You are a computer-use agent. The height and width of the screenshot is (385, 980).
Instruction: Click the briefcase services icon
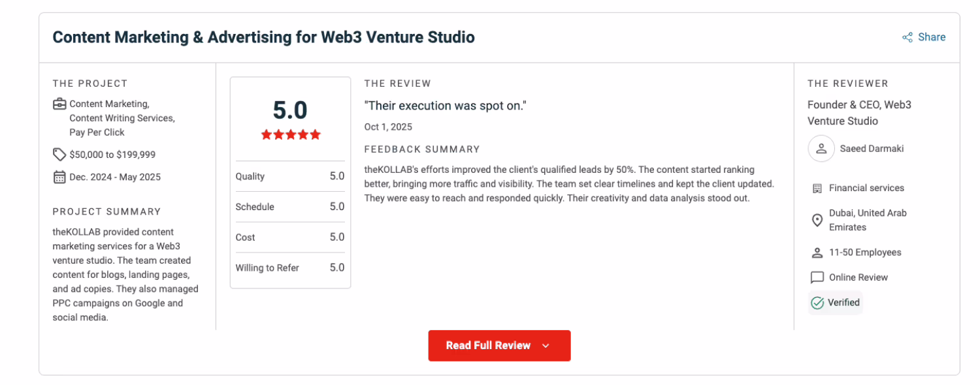(x=59, y=104)
